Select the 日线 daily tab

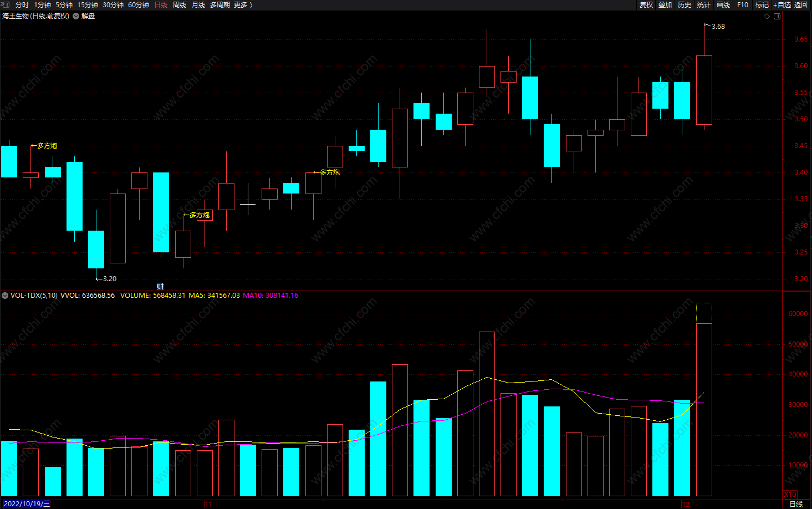click(x=161, y=4)
